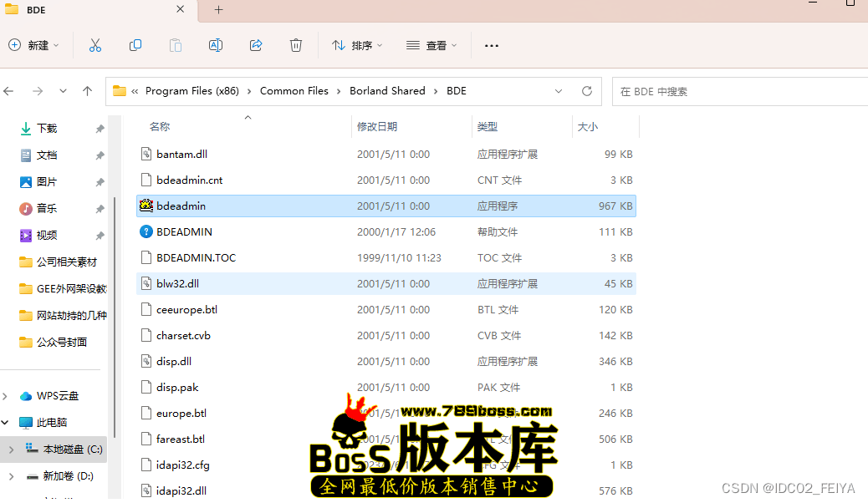The image size is (868, 503).
Task: Select 本地磁盘 (C:) in sidebar
Action: click(x=72, y=450)
